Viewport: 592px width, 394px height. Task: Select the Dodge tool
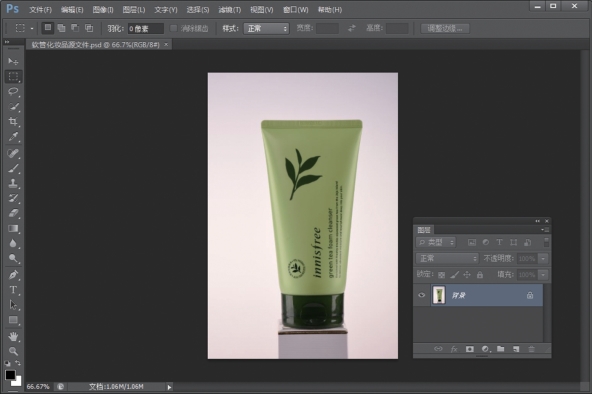coord(13,258)
